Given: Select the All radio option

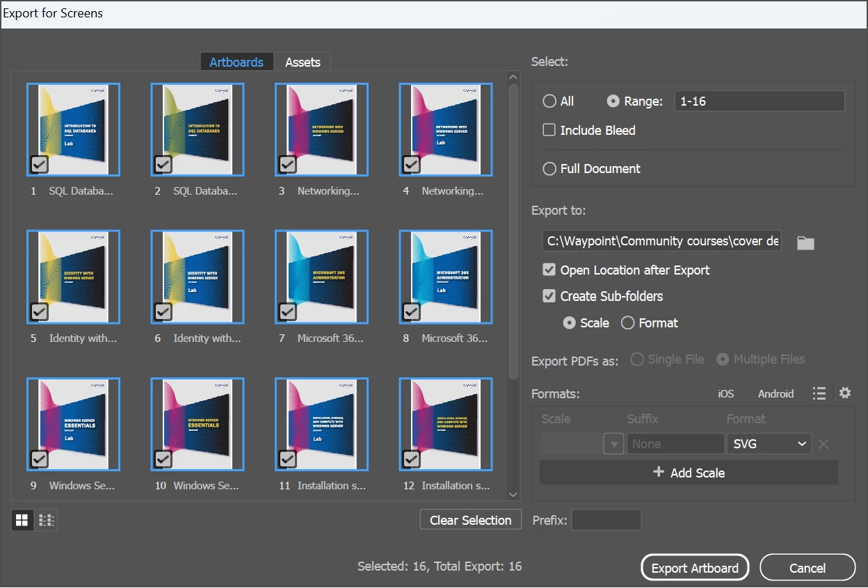Looking at the screenshot, I should (549, 101).
